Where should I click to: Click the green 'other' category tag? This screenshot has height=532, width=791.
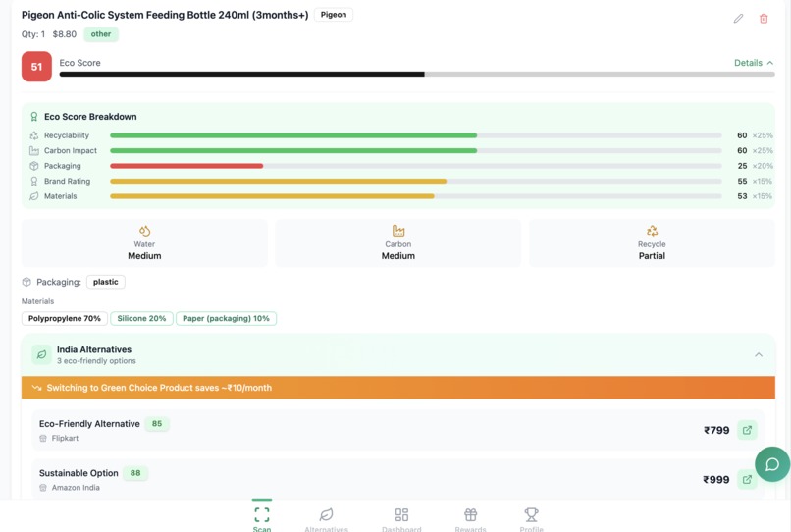(101, 34)
